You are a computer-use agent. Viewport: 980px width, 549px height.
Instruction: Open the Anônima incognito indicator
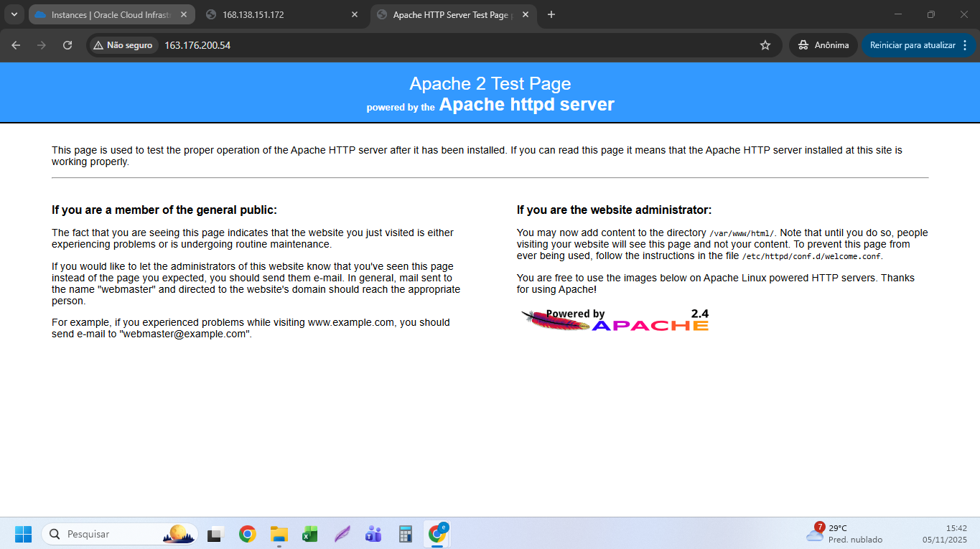pyautogui.click(x=823, y=45)
